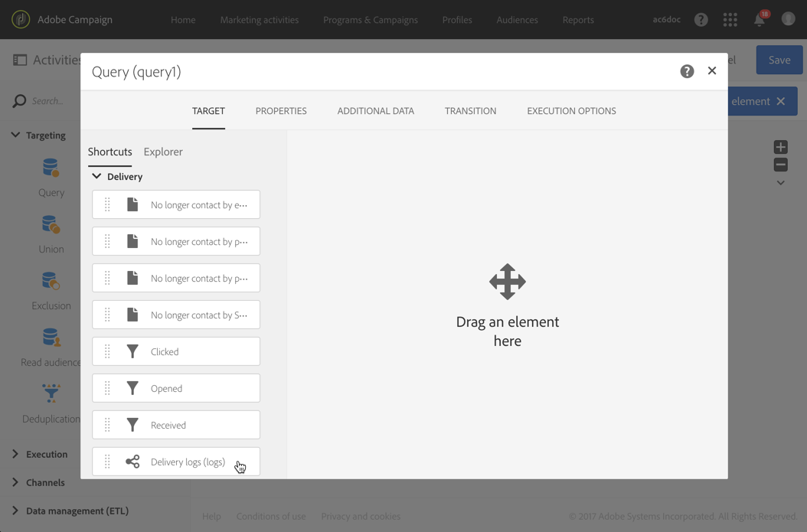Open the Reports menu

(578, 20)
